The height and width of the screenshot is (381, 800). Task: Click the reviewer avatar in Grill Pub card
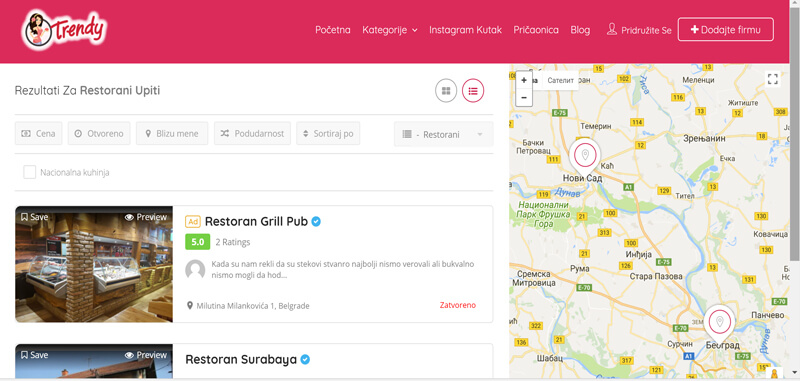tap(195, 269)
